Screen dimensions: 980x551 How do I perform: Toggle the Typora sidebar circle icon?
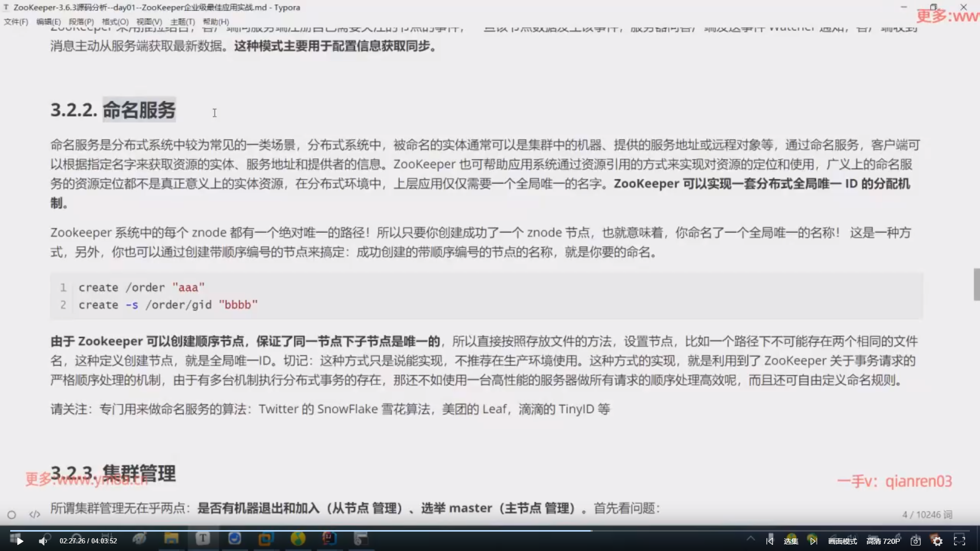[12, 515]
